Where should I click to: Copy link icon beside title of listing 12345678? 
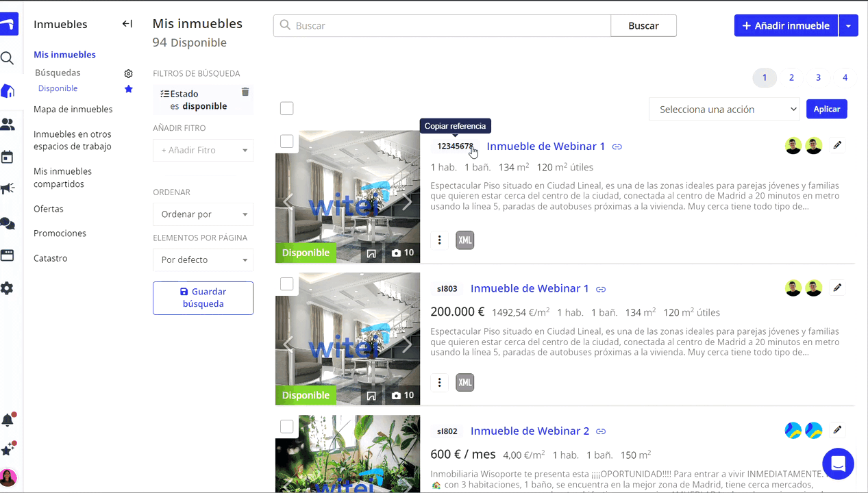[x=617, y=147]
